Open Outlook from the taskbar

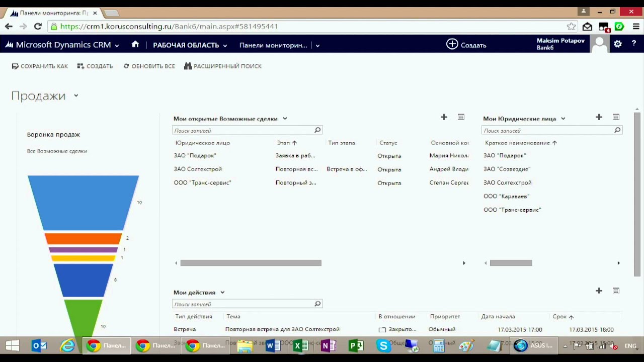39,346
